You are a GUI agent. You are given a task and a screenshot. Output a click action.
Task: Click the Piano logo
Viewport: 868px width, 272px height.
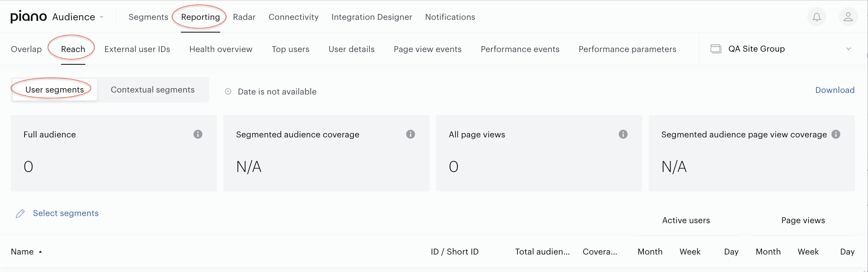pyautogui.click(x=29, y=17)
